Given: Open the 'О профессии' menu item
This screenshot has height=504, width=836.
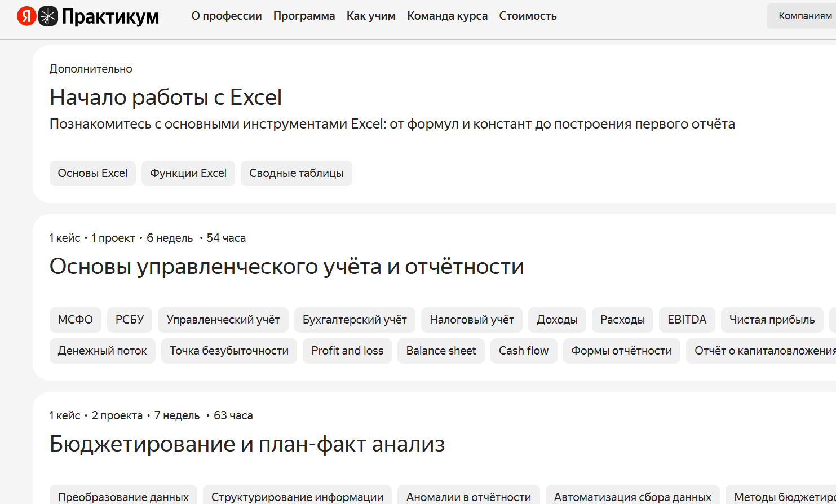Looking at the screenshot, I should (227, 16).
